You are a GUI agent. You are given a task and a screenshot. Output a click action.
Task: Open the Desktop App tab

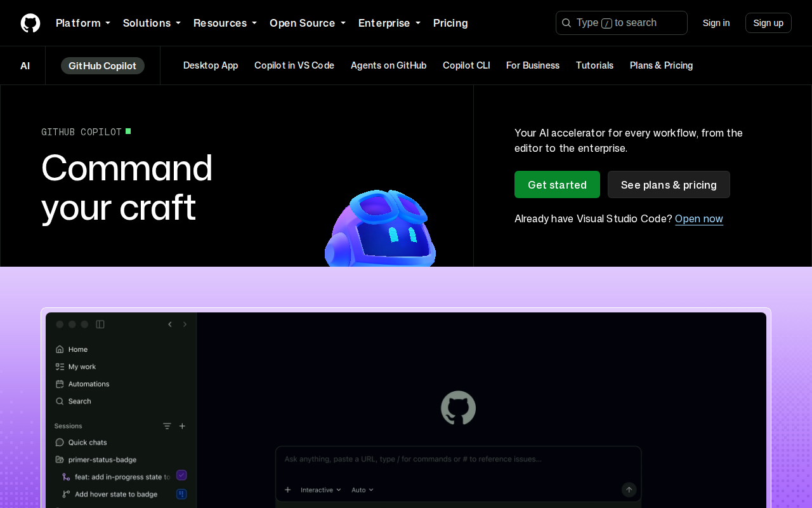211,65
